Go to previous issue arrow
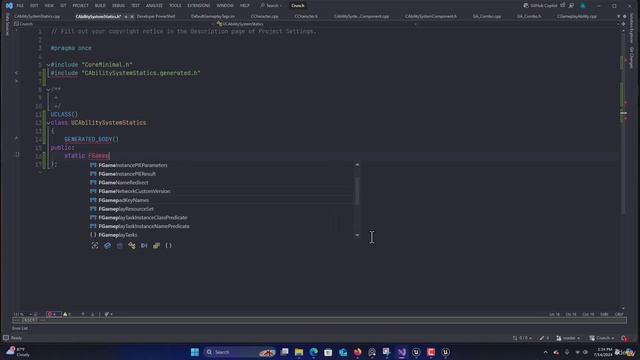This screenshot has height=360, width=640. tap(83, 314)
